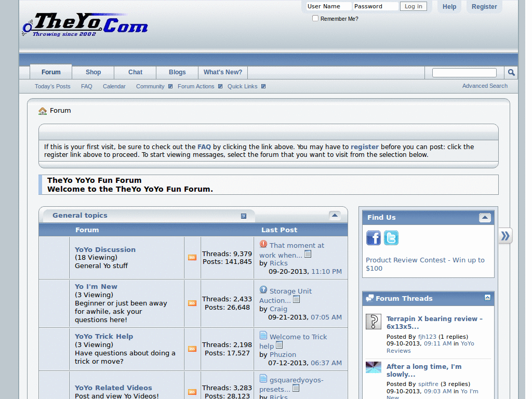Select the What's New? tab
This screenshot has height=399, width=532.
click(x=222, y=72)
